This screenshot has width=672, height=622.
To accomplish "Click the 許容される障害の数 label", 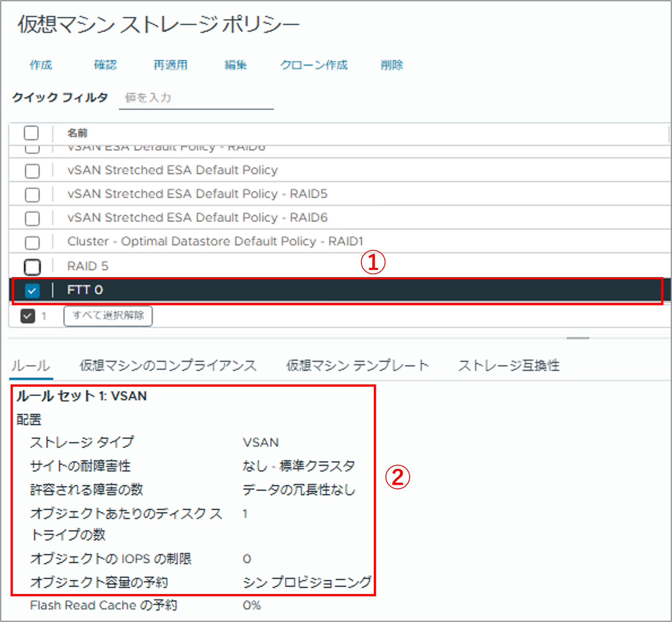I will [86, 490].
